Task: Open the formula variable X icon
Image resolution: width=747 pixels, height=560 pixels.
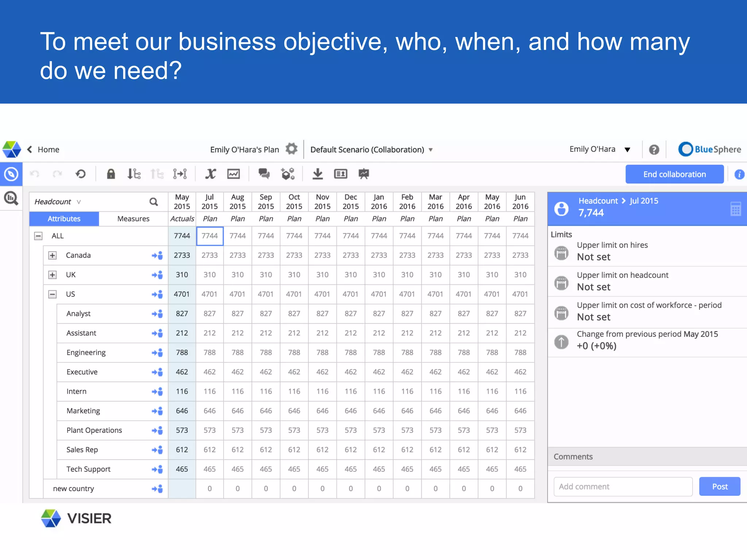Action: 210,174
